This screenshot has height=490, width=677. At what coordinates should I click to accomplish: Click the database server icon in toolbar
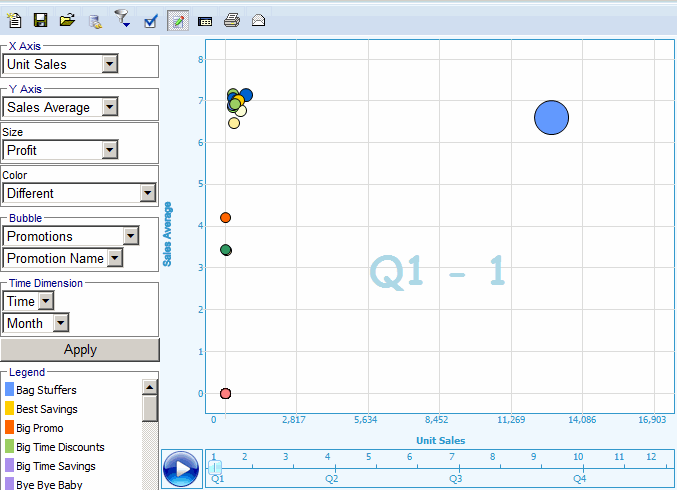click(95, 21)
